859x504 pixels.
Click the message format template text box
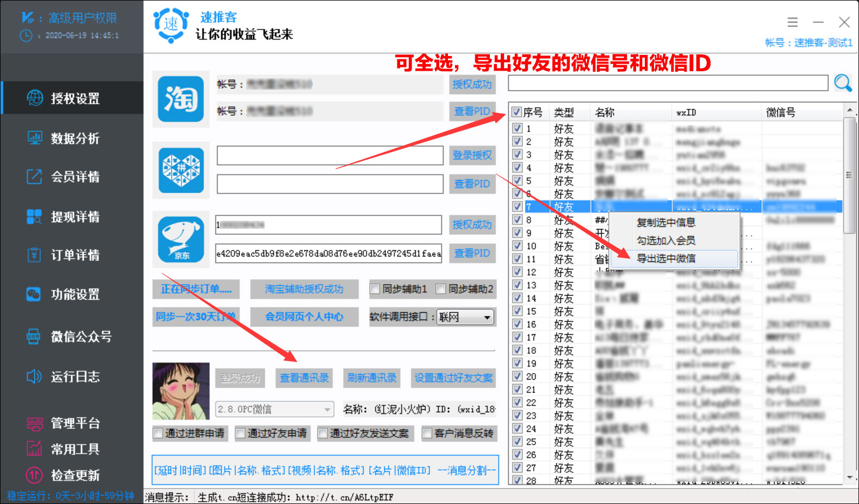pyautogui.click(x=325, y=470)
